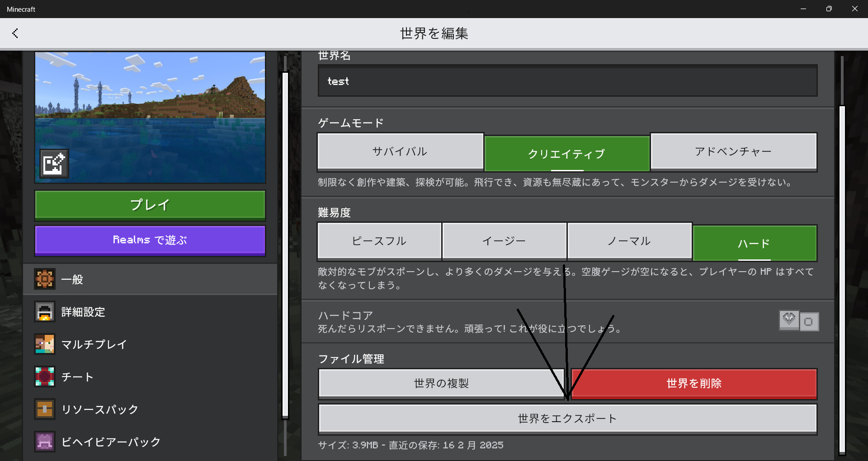Screen dimensions: 868x461
Task: Select クリエイティブ game mode
Action: point(567,154)
